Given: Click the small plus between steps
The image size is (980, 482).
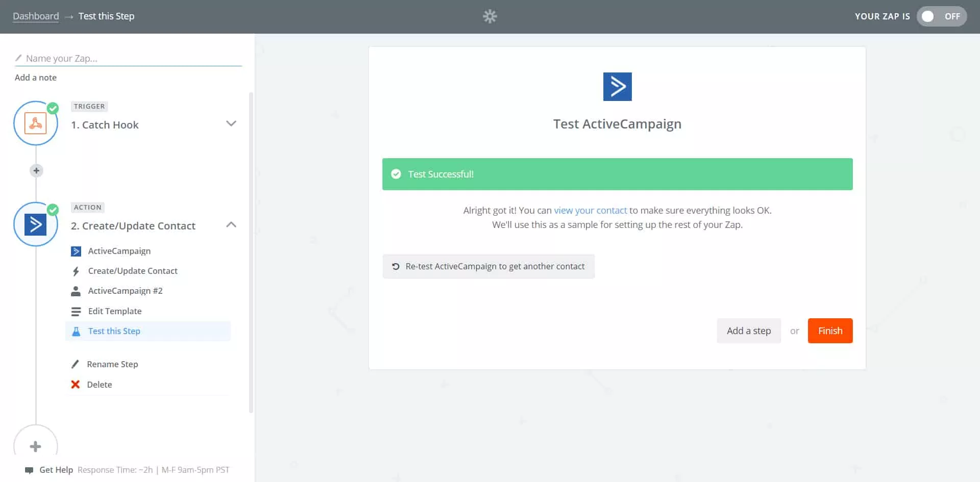Looking at the screenshot, I should [x=36, y=171].
